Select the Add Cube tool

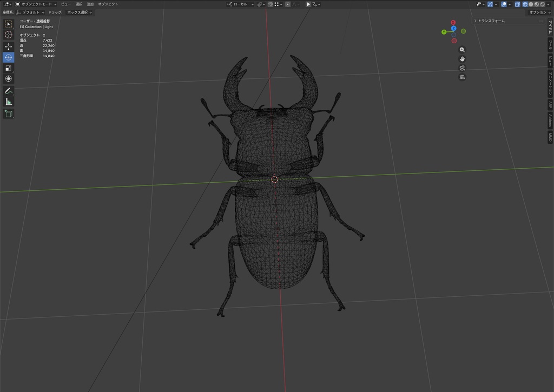click(9, 114)
